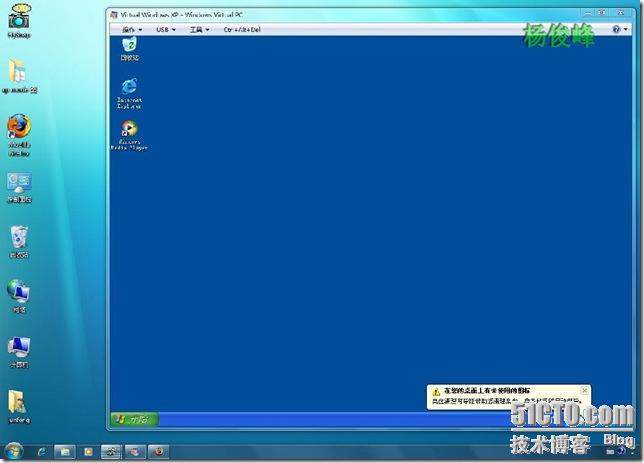Screen dimensions: 644x463
Task: Switch to the Firefox taskbar button
Action: point(158,452)
